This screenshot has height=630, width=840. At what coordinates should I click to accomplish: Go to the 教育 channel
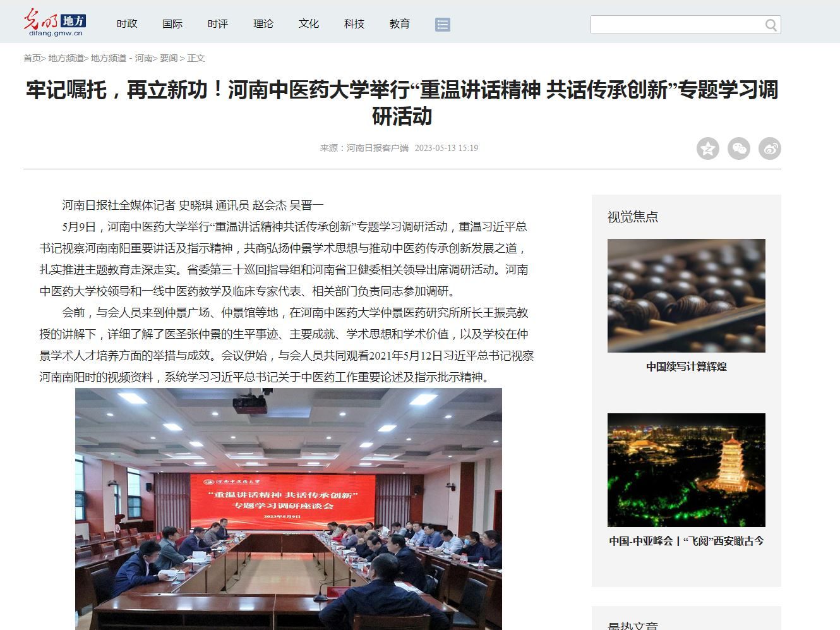[x=400, y=24]
